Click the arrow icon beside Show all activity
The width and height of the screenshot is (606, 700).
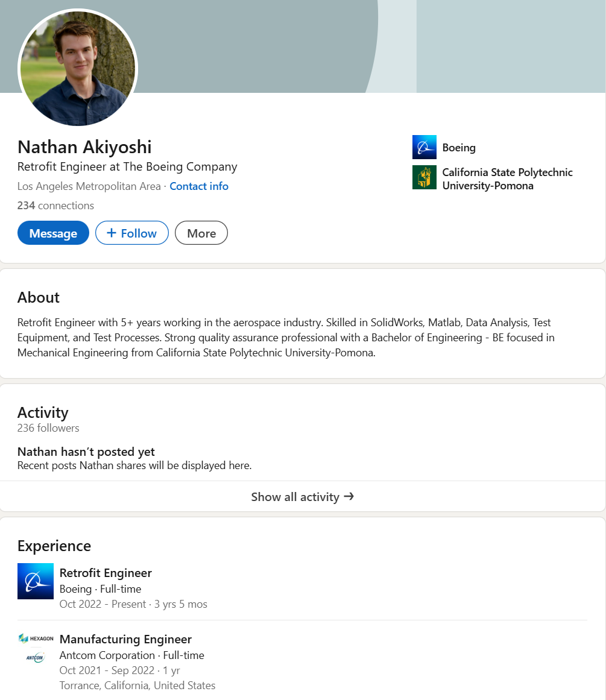[x=349, y=496]
